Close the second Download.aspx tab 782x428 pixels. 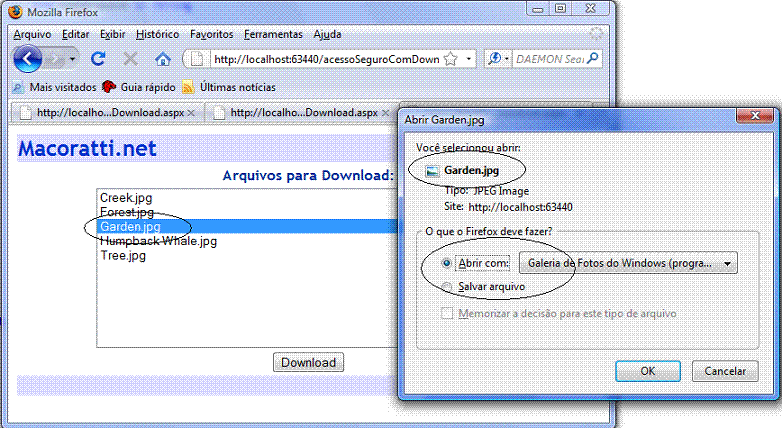coord(385,113)
